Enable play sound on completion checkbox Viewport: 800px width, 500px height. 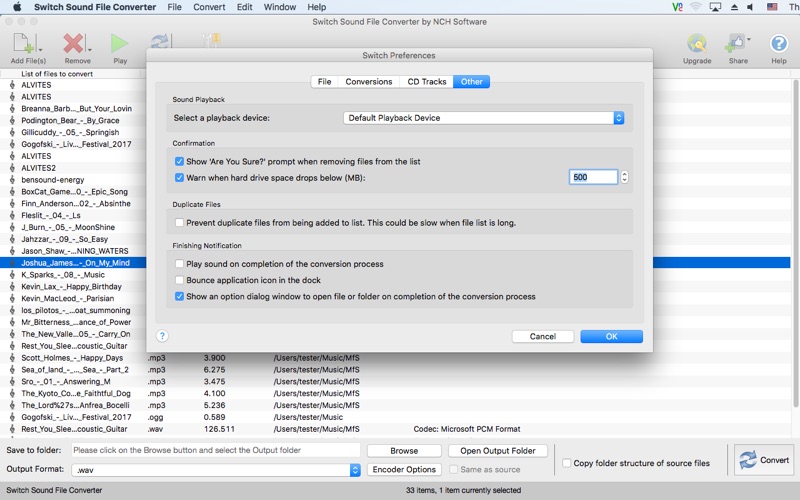click(x=179, y=264)
